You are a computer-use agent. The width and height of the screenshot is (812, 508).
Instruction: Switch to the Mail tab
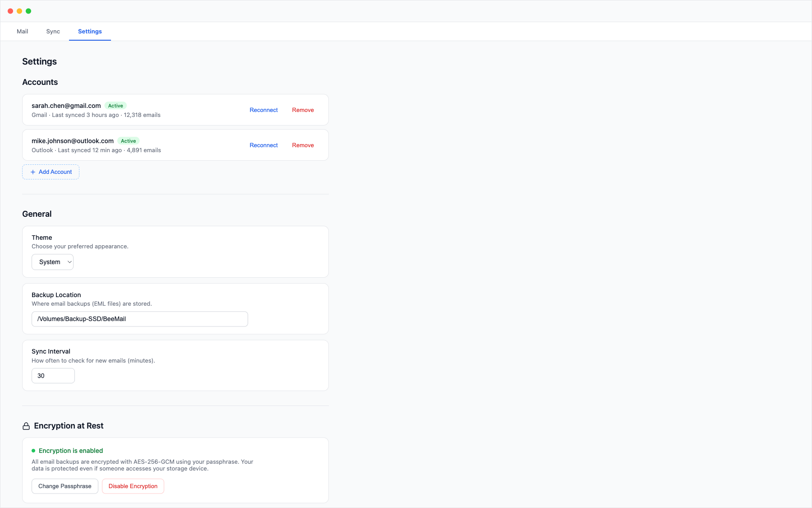click(x=22, y=31)
